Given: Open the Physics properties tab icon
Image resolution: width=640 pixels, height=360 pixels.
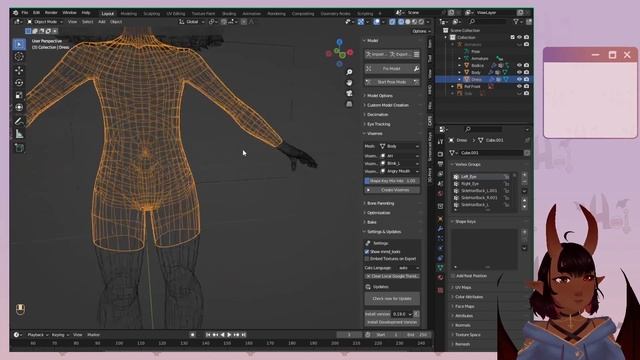Looking at the screenshot, I should coord(440,248).
